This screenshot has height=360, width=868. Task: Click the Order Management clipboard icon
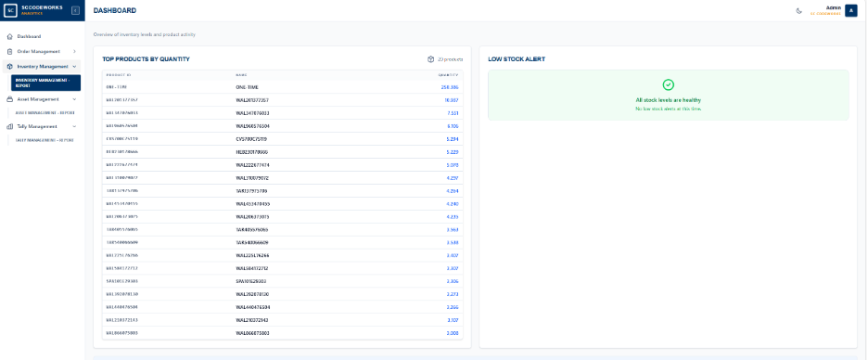[9, 52]
